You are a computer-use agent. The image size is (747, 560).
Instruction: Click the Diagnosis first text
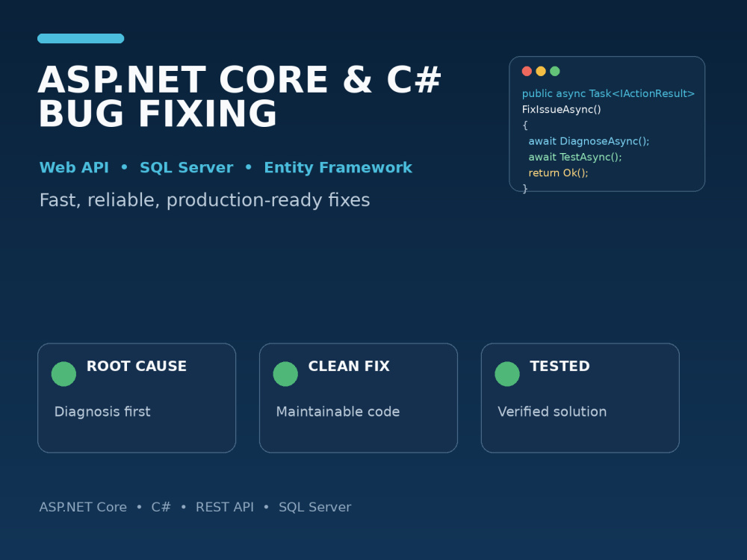(x=102, y=411)
